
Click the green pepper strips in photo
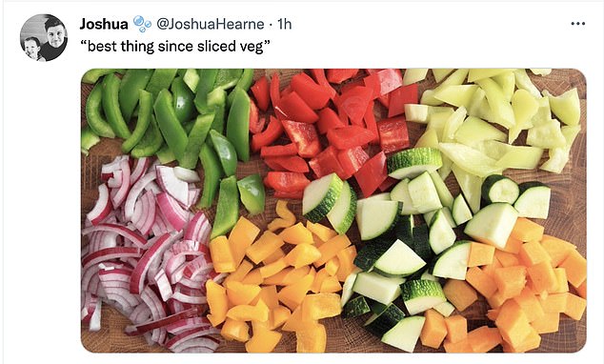pyautogui.click(x=170, y=119)
